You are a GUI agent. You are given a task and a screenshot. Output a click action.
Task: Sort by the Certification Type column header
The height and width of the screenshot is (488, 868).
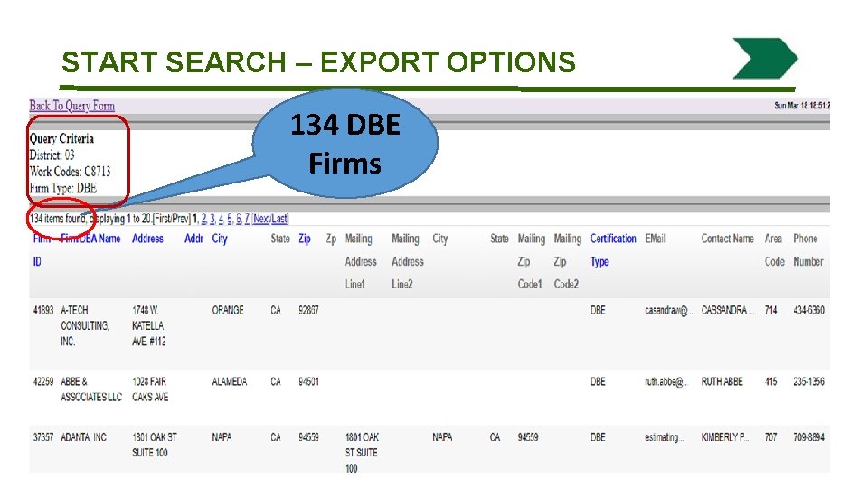[x=613, y=250]
